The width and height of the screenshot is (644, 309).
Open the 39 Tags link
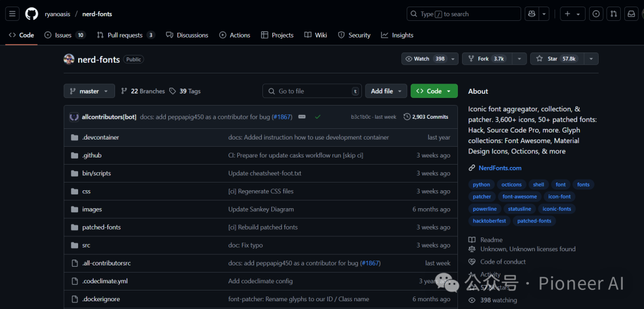[x=185, y=91]
